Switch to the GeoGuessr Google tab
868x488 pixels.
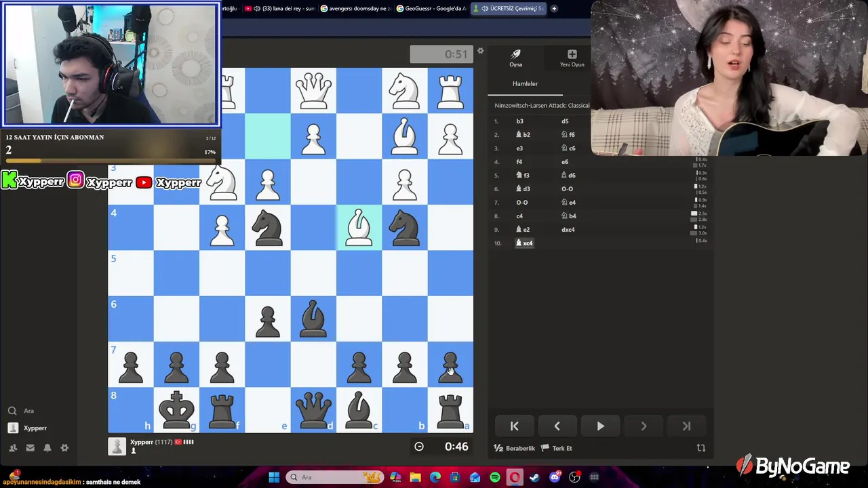pos(432,8)
